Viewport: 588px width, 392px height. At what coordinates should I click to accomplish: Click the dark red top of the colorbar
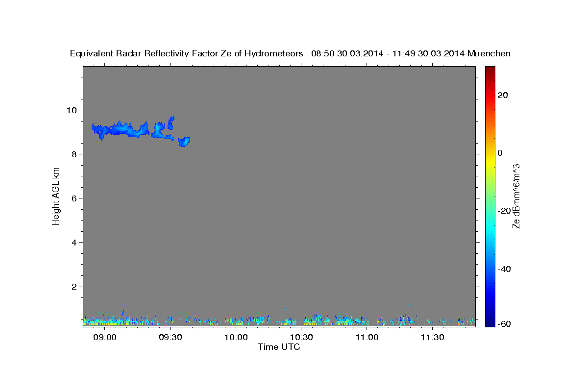point(489,70)
